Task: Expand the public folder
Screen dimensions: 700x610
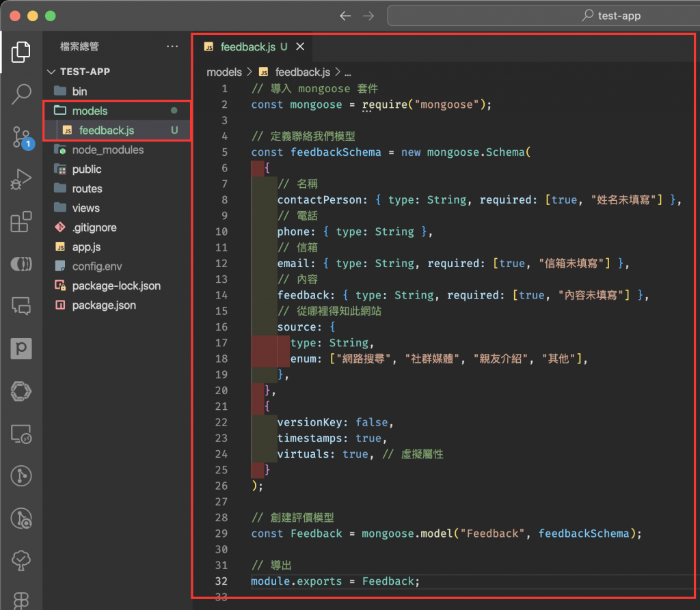Action: pyautogui.click(x=87, y=169)
